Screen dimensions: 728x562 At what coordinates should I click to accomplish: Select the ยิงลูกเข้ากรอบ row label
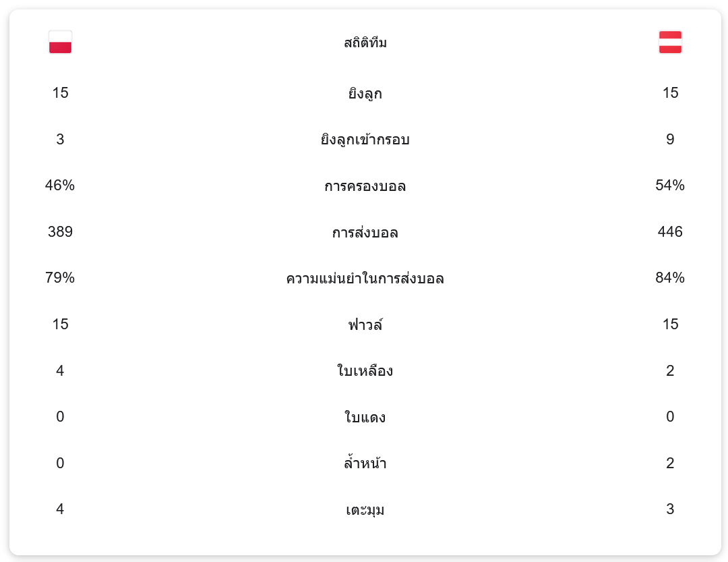(x=365, y=140)
